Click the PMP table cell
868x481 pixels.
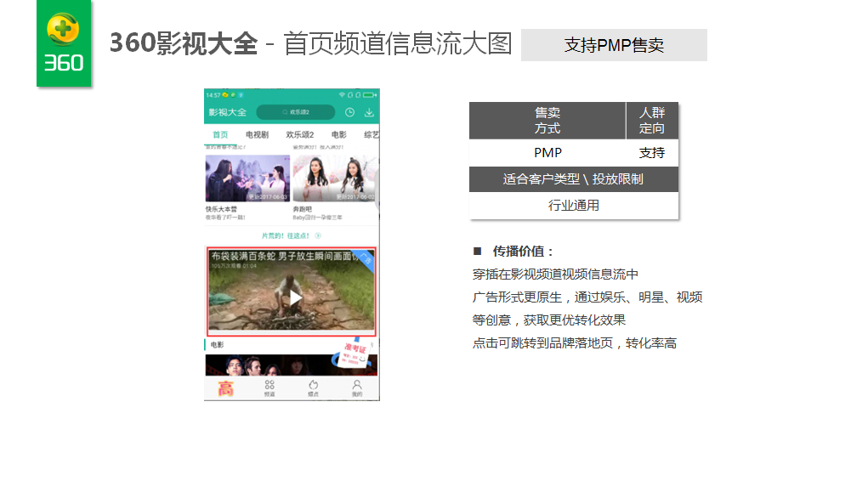coord(547,153)
